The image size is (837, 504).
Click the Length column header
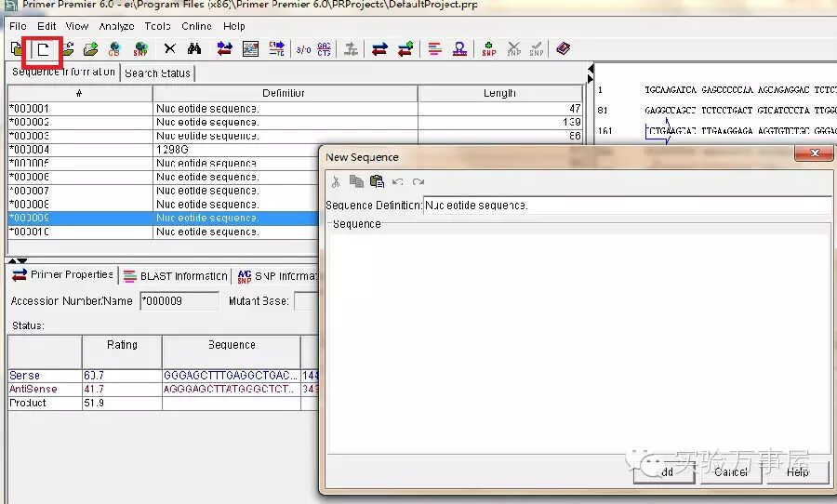(500, 93)
